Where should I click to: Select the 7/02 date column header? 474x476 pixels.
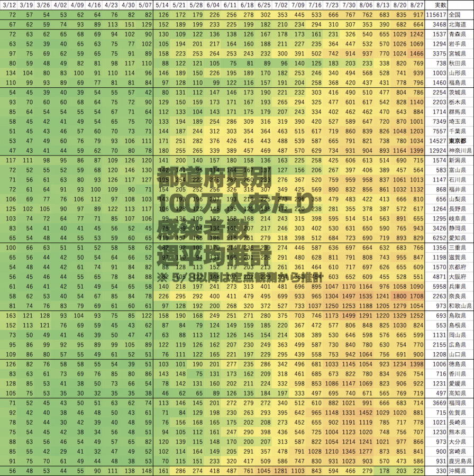pos(281,5)
